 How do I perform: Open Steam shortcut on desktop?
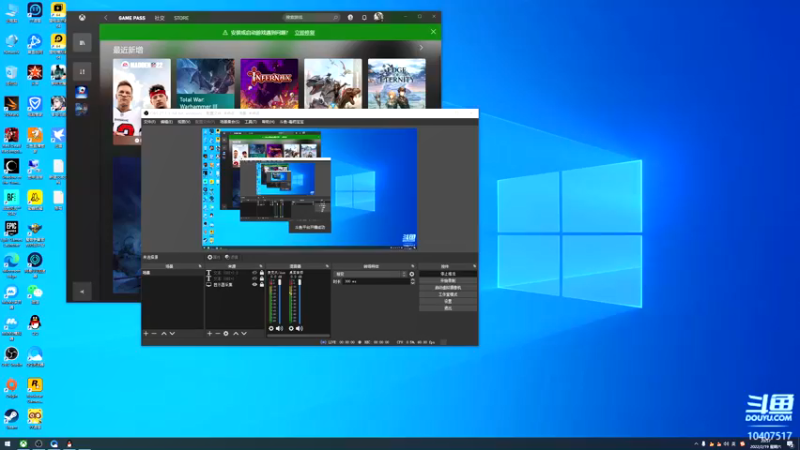(11, 419)
